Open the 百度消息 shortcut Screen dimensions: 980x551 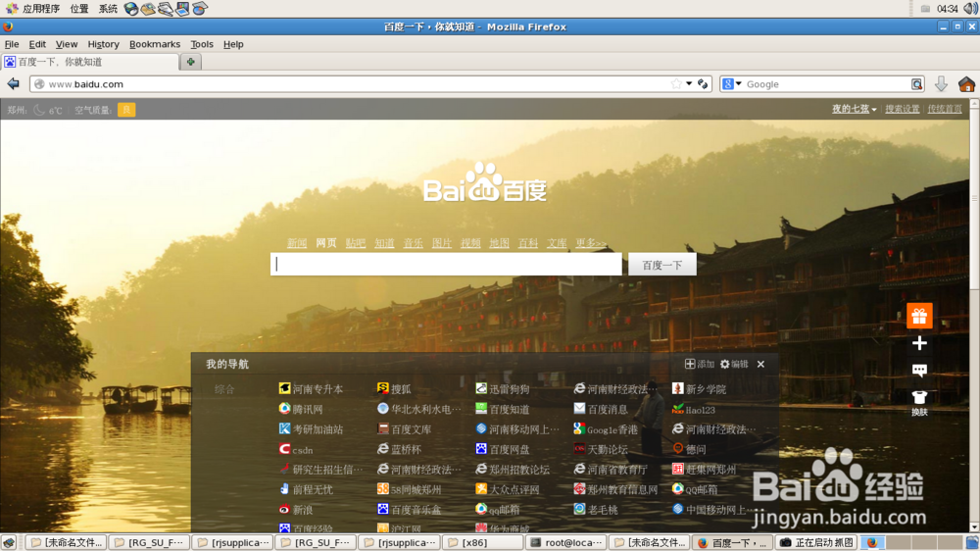601,409
